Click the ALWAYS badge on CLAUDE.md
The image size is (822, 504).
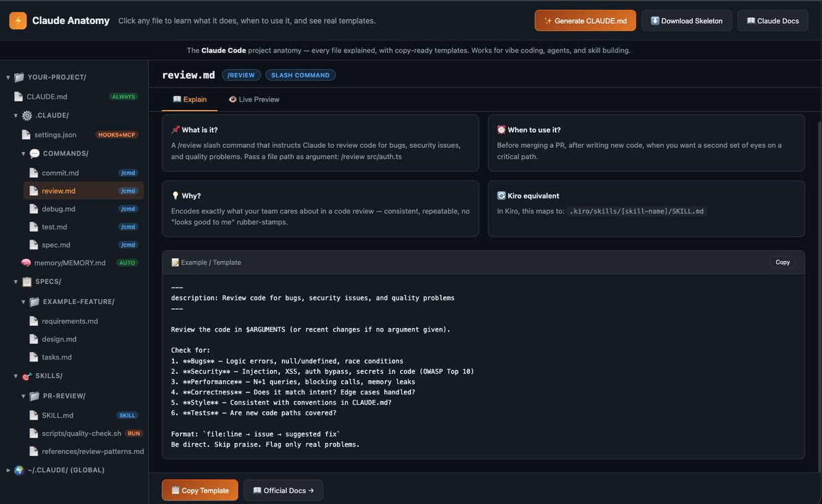(x=123, y=97)
